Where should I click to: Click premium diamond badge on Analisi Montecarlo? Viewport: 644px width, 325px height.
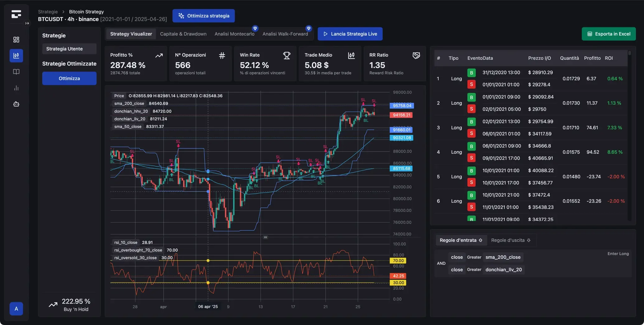click(255, 28)
